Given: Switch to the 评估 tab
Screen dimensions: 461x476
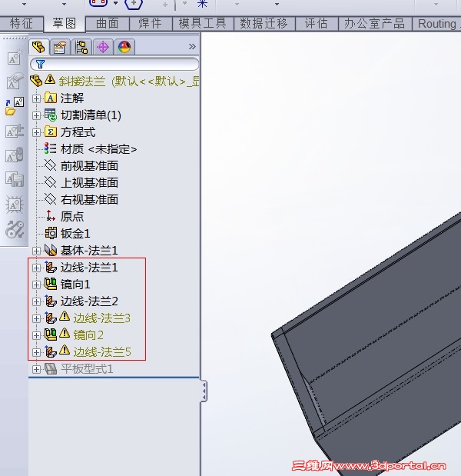Looking at the screenshot, I should [x=317, y=24].
